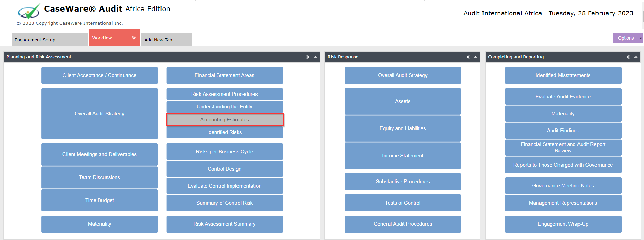Open the Assets section
Viewport: 644px width, 240px height.
[403, 101]
